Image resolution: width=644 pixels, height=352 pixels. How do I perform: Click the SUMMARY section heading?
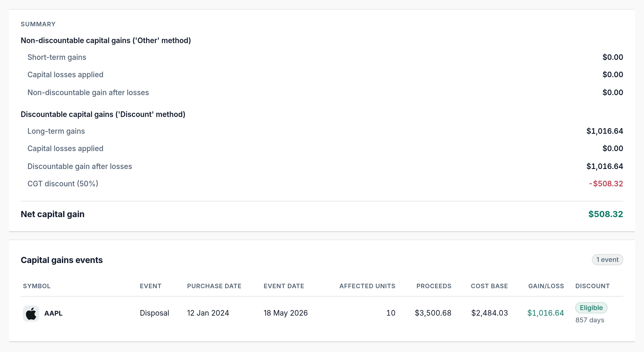tap(38, 24)
